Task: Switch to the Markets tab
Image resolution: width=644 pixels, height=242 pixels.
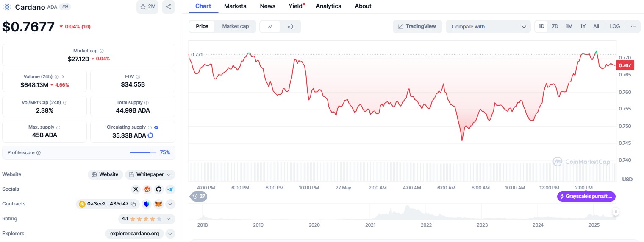Action: coord(235,6)
